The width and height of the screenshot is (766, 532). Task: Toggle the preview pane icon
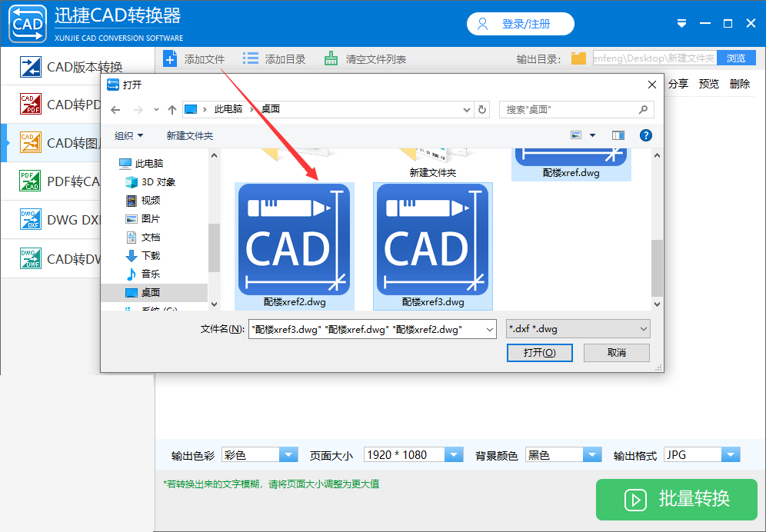coord(618,135)
